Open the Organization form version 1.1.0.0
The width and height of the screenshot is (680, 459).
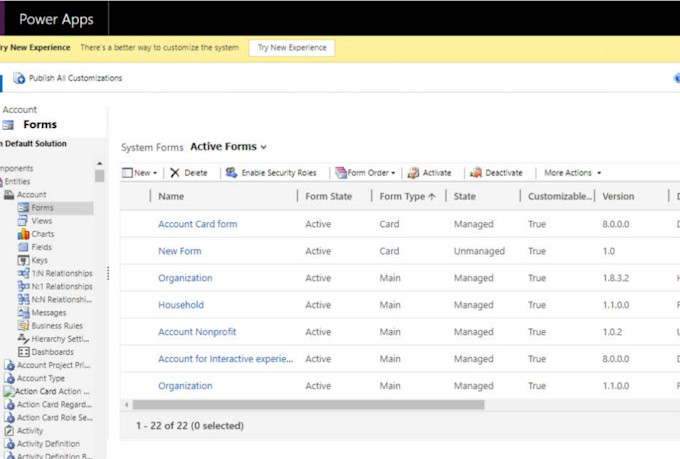coord(185,386)
